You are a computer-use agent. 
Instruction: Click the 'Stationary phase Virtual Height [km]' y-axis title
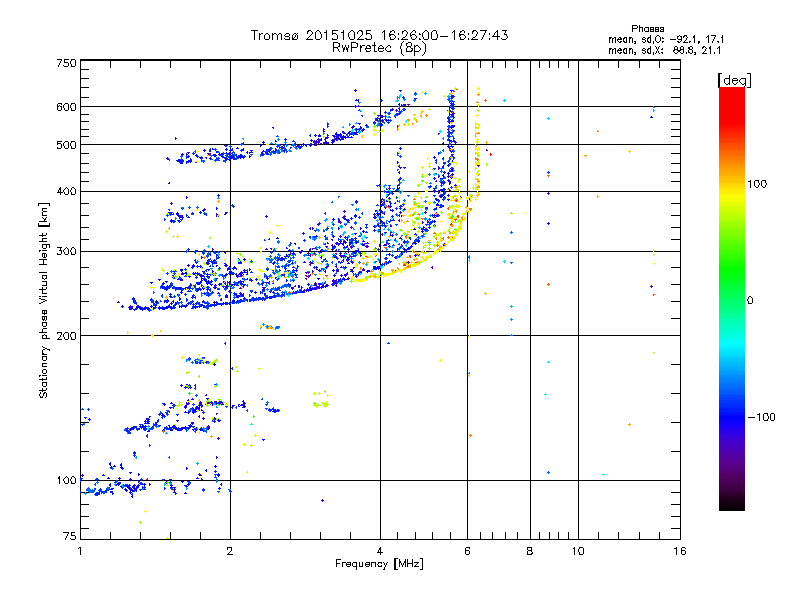(x=43, y=300)
